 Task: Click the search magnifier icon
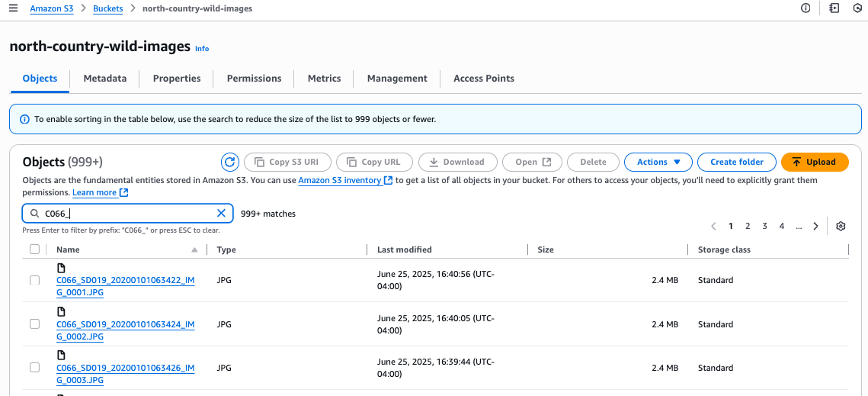pos(34,214)
